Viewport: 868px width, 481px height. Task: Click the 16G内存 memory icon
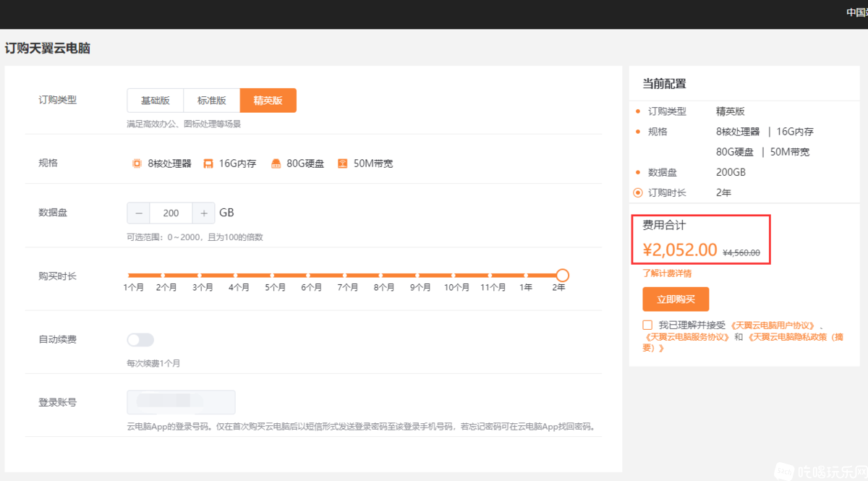208,163
